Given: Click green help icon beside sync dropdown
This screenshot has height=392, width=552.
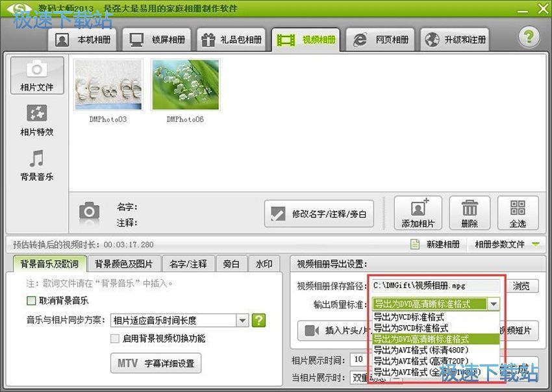Looking at the screenshot, I should pyautogui.click(x=258, y=320).
